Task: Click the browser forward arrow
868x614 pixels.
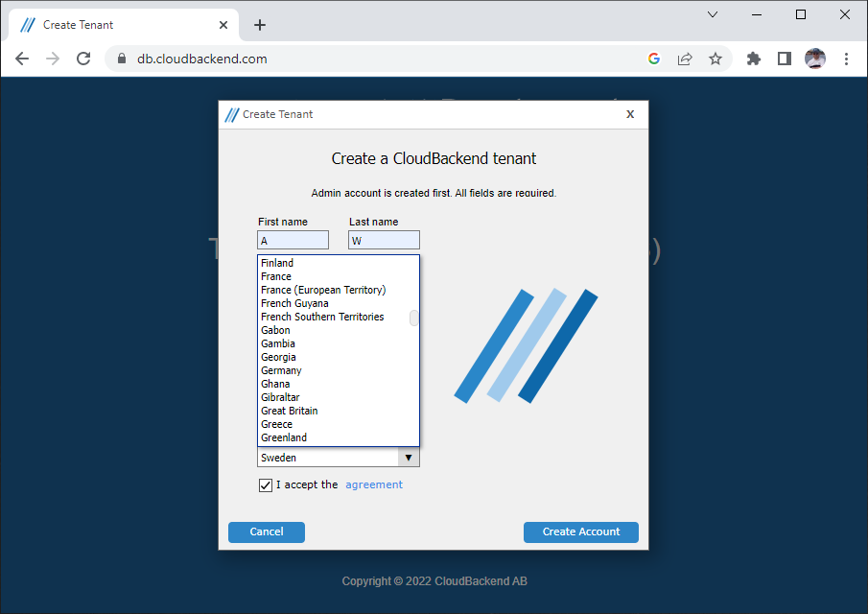Action: coord(53,59)
